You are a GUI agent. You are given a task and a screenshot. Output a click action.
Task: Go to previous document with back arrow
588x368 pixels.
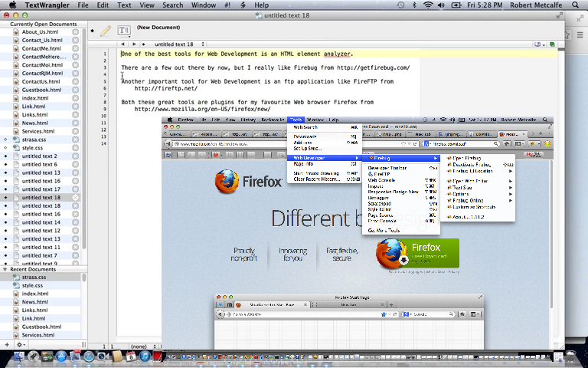pos(122,44)
